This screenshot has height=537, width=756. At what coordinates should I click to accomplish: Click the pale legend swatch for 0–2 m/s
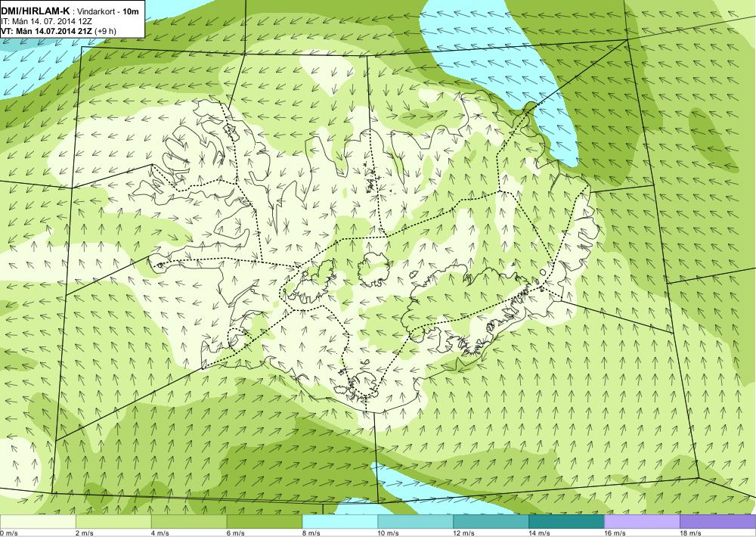click(x=38, y=522)
